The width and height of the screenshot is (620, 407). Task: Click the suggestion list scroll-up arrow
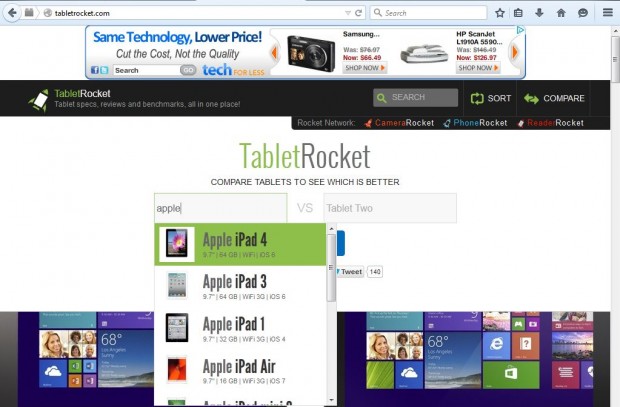(331, 229)
